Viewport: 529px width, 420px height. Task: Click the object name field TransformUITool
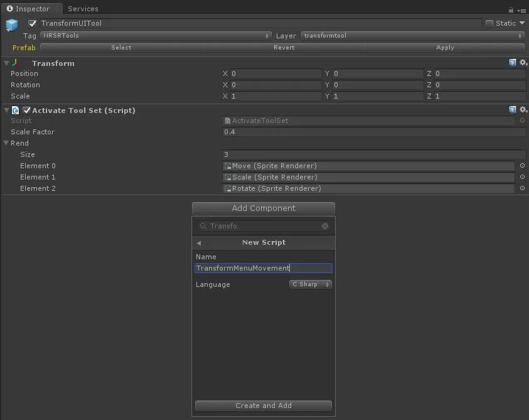pos(261,23)
